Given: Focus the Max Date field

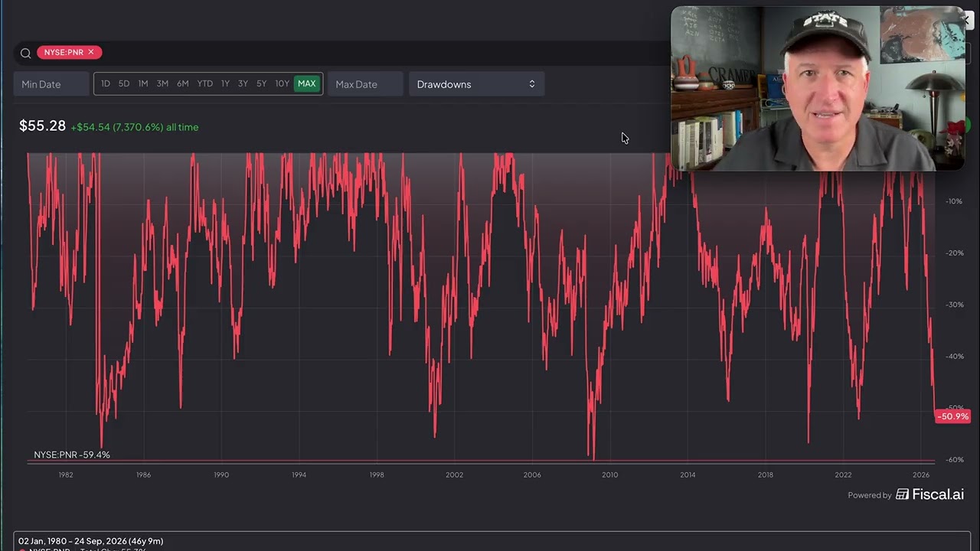Looking at the screenshot, I should point(365,84).
